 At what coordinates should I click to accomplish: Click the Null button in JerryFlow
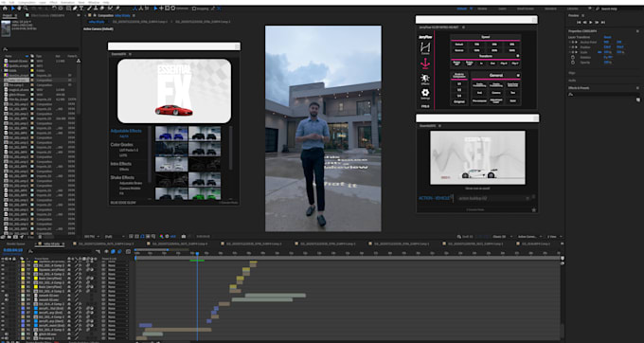pos(480,93)
